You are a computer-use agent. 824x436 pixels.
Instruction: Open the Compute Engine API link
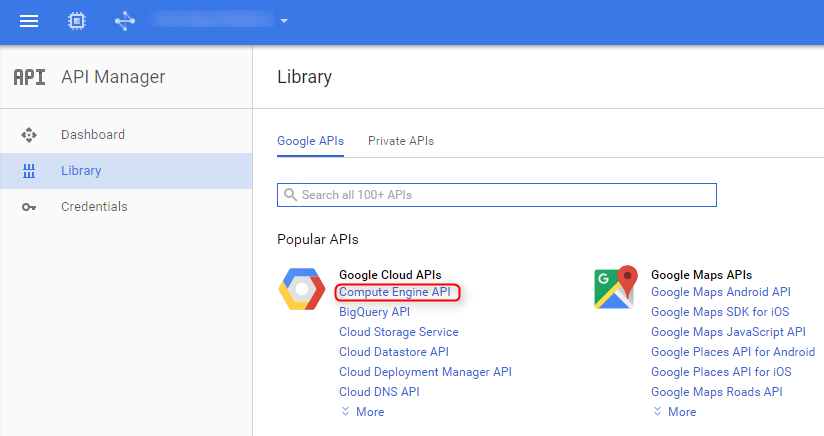pyautogui.click(x=395, y=292)
